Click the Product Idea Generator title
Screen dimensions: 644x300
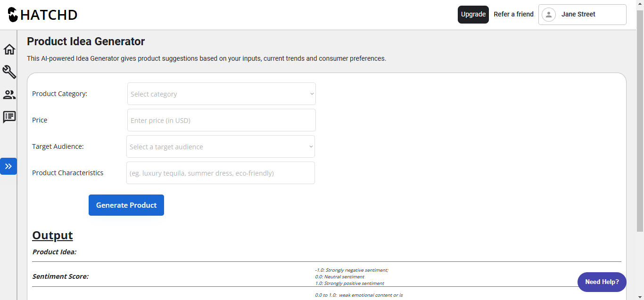tap(86, 41)
